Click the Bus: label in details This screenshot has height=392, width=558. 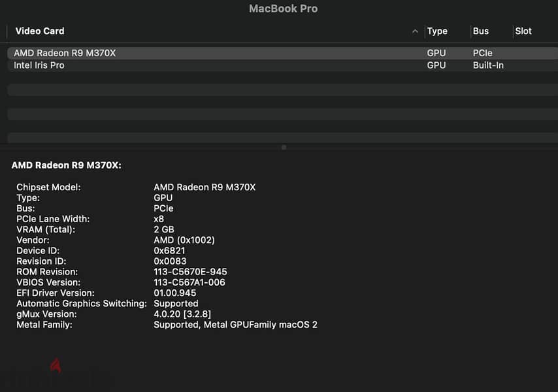pyautogui.click(x=25, y=208)
